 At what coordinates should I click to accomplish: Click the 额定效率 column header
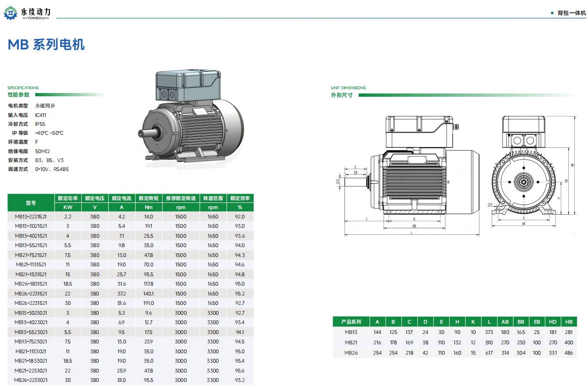point(240,198)
